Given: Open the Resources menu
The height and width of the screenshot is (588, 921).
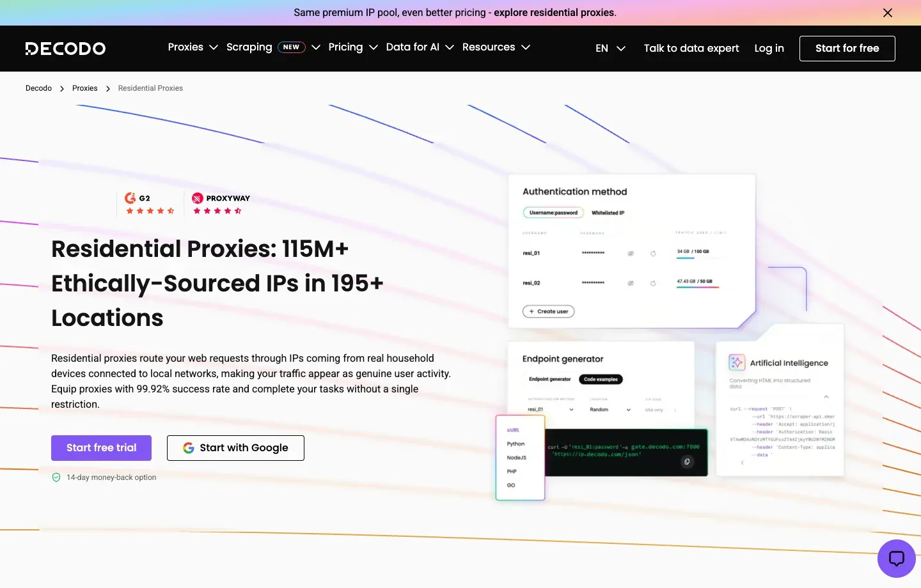Looking at the screenshot, I should pyautogui.click(x=489, y=47).
